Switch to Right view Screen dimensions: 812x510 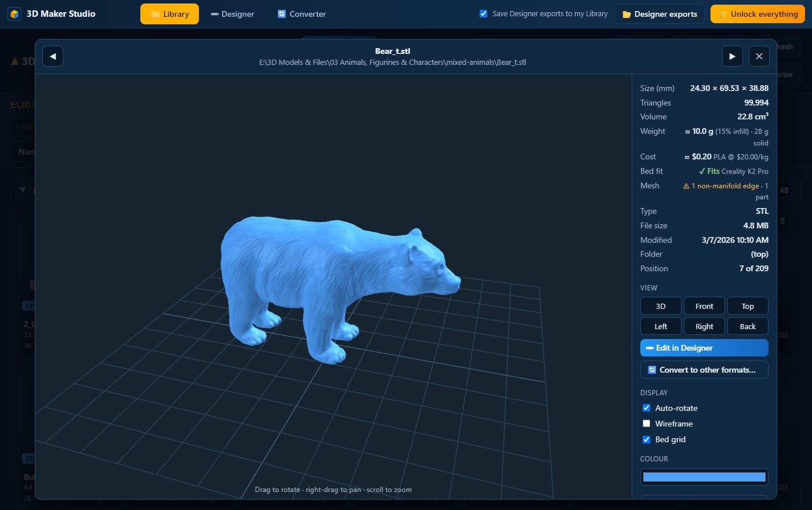point(704,326)
